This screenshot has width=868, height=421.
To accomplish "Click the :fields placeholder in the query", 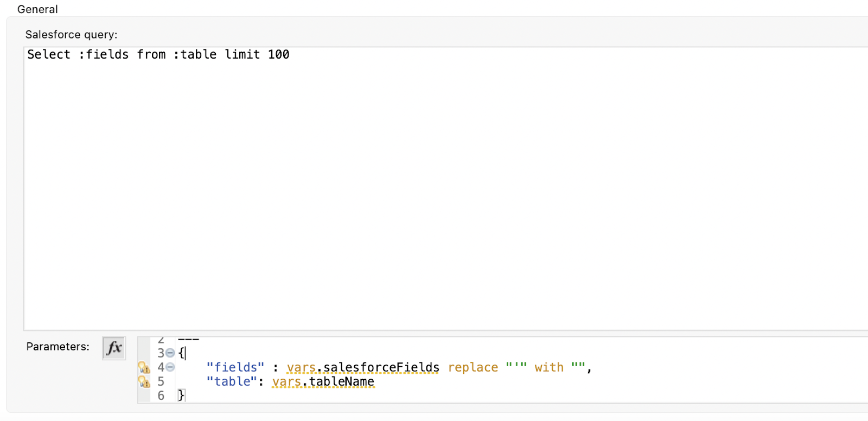I will pyautogui.click(x=104, y=54).
